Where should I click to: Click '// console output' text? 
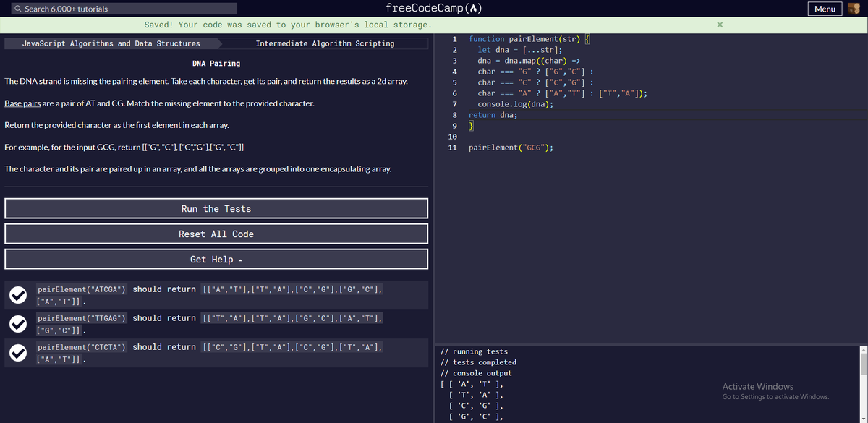tap(477, 373)
